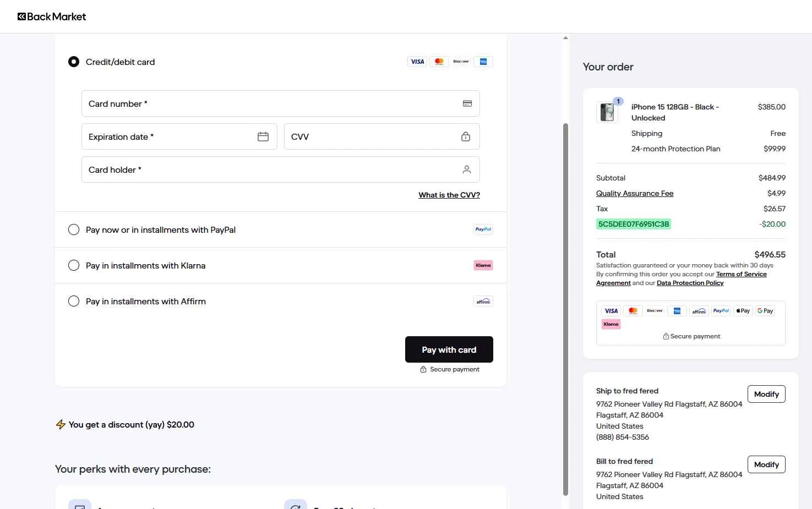Click the Total amount $496.55
Viewport: 812px width, 509px height.
pos(770,254)
